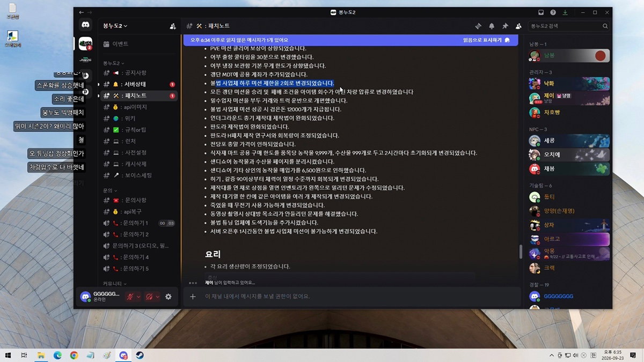Open the 사전설정 channel
The height and width of the screenshot is (362, 644).
[139, 152]
